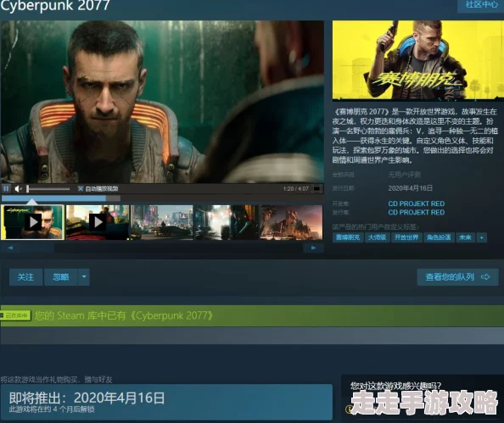The width and height of the screenshot is (504, 423).
Task: Click 无用户评测 review text
Action: (404, 175)
